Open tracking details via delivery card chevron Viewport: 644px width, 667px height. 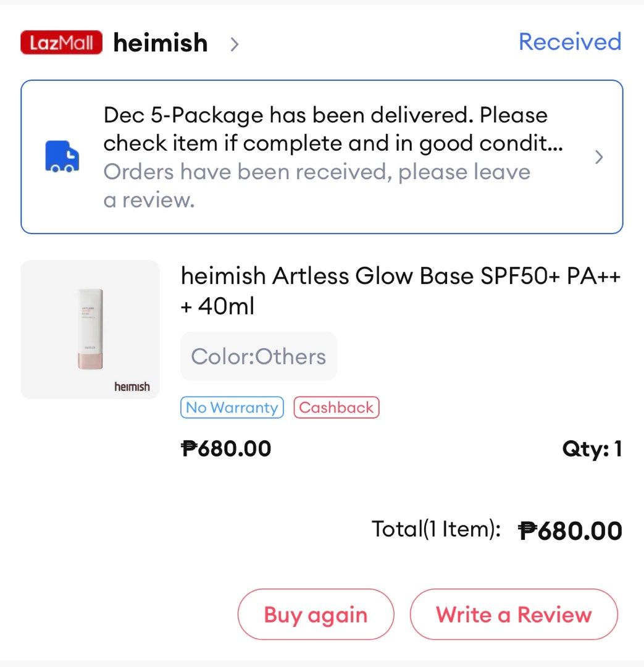pos(598,156)
